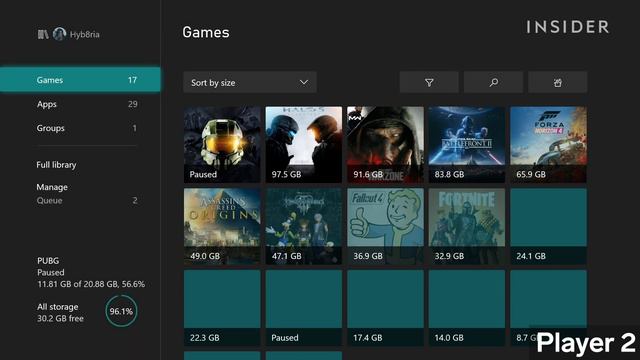
Task: Select the paused Halo Master Chief tile
Action: (222, 144)
